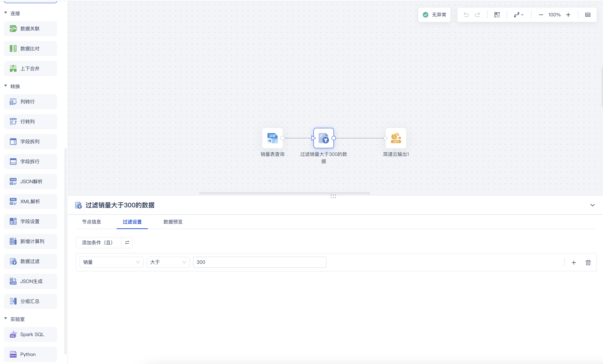Click the fit-to-canvas selection icon
This screenshot has height=364, width=603.
point(497,15)
